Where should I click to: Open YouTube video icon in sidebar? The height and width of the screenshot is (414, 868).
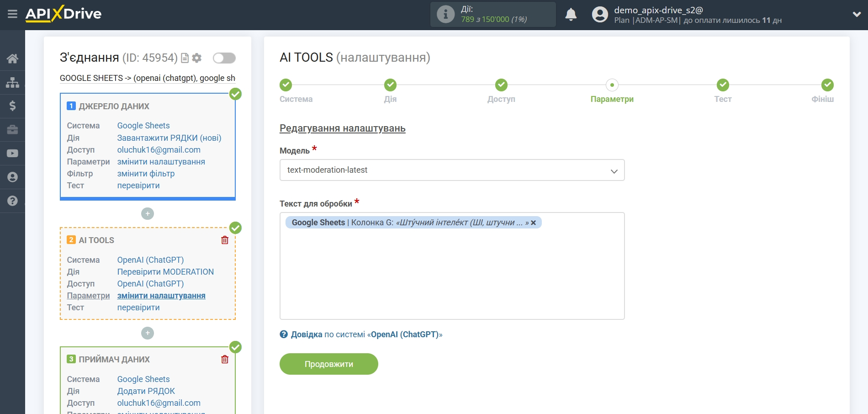[x=12, y=154]
